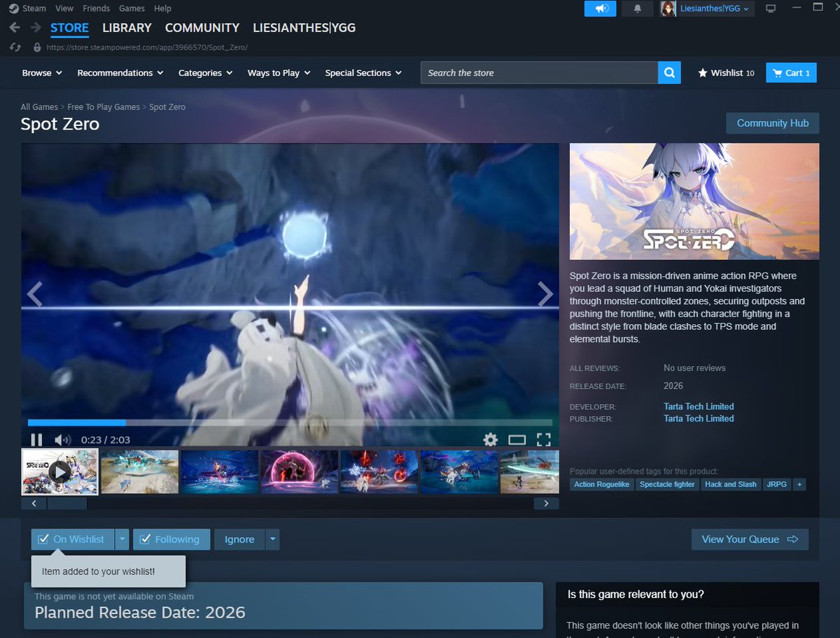Open the blue broadcast speaker icon in titlebar
Screen dimensions: 840x638
point(600,8)
